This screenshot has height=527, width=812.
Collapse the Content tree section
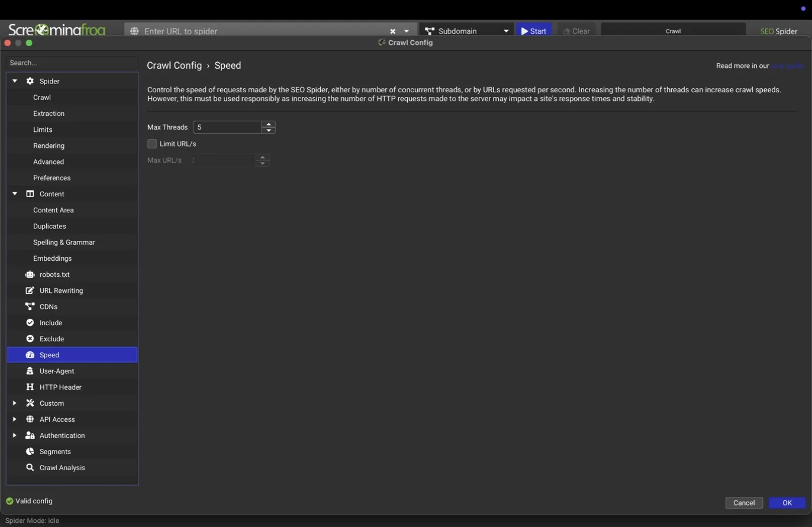tap(15, 194)
